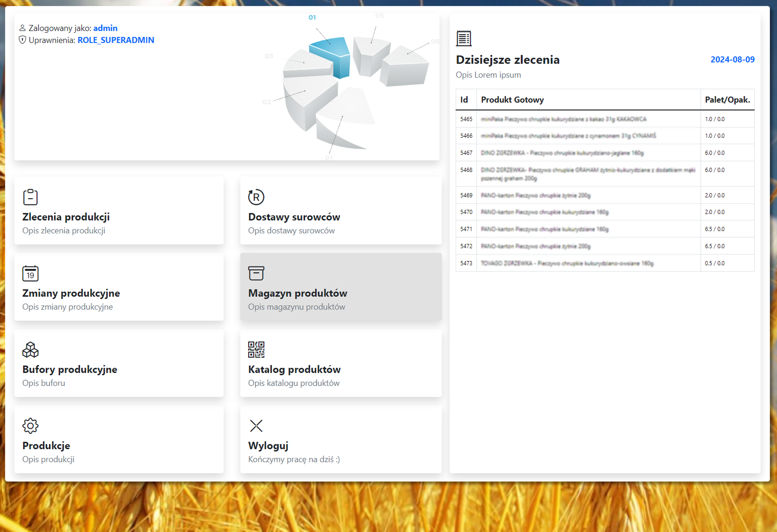Viewport: 777px width, 532px height.
Task: Select the Wyloguj logout title
Action: pyautogui.click(x=268, y=445)
